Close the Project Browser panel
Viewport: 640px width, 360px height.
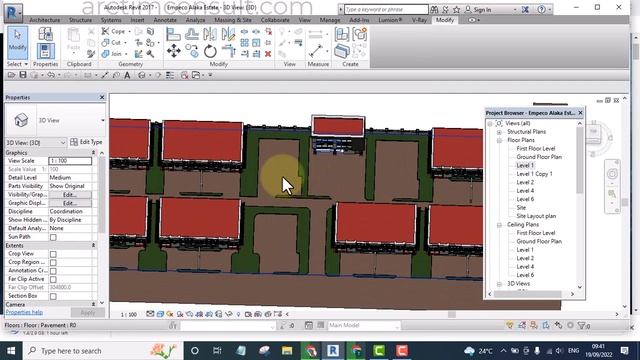pos(580,113)
